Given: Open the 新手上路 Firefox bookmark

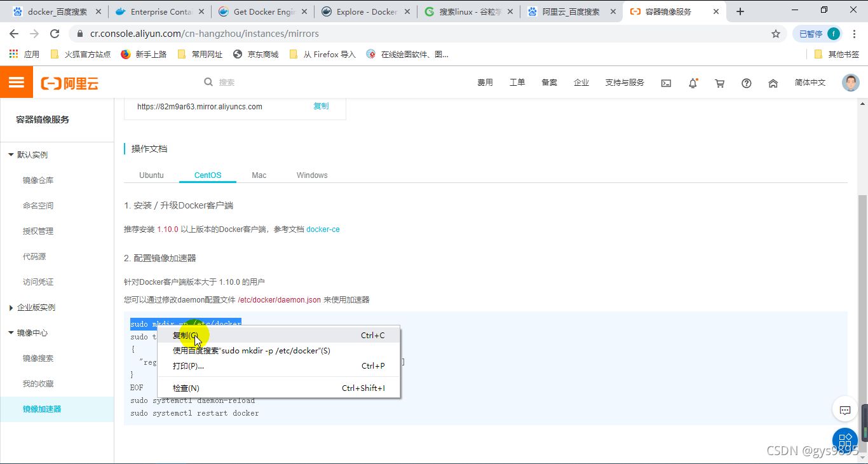Looking at the screenshot, I should 144,54.
